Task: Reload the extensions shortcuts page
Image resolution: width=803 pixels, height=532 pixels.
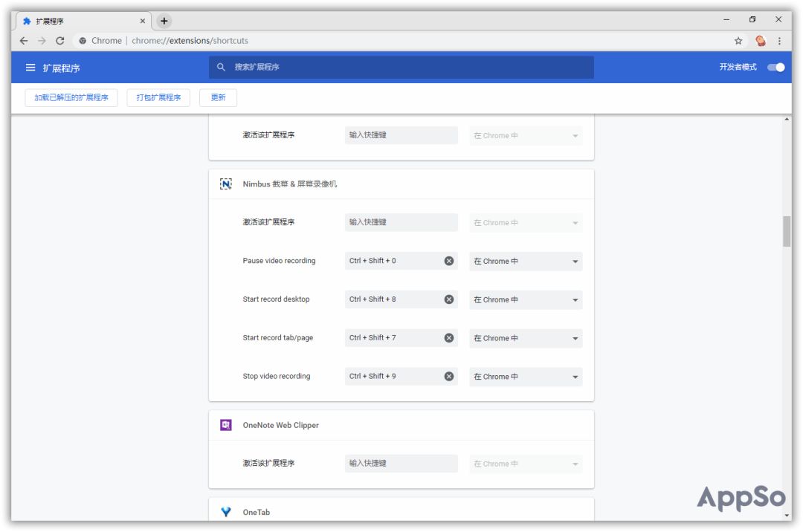Action: tap(60, 40)
